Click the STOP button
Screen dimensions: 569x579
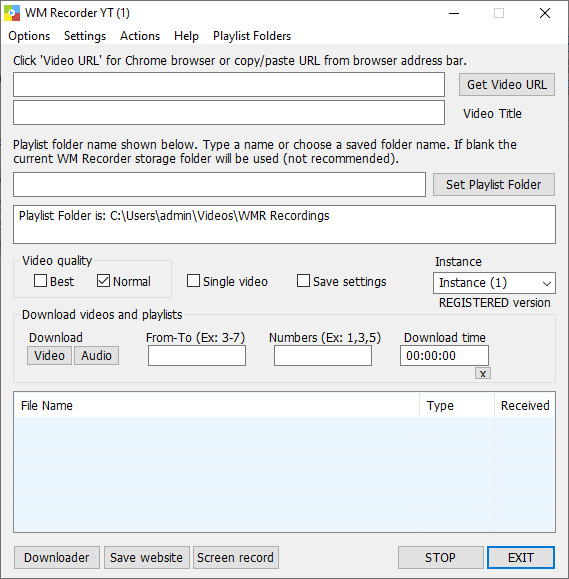(441, 558)
